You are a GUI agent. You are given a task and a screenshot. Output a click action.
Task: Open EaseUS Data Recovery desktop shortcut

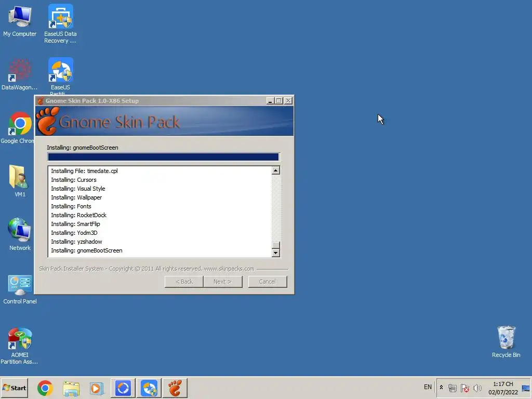(x=60, y=24)
